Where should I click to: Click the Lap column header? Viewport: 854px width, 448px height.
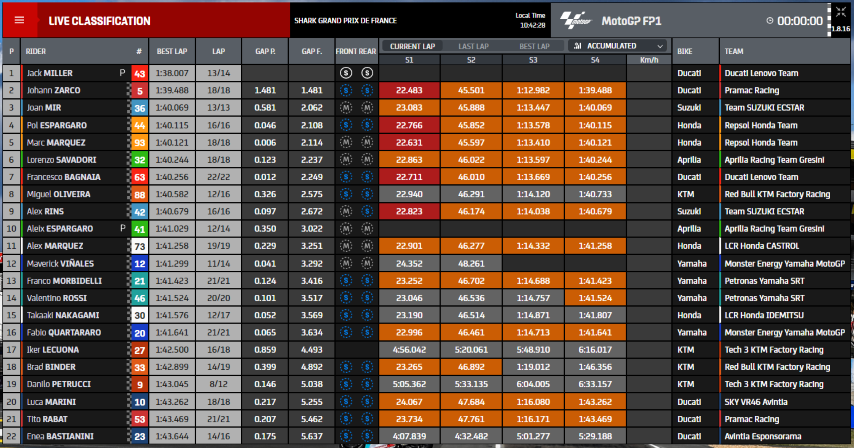coord(218,51)
